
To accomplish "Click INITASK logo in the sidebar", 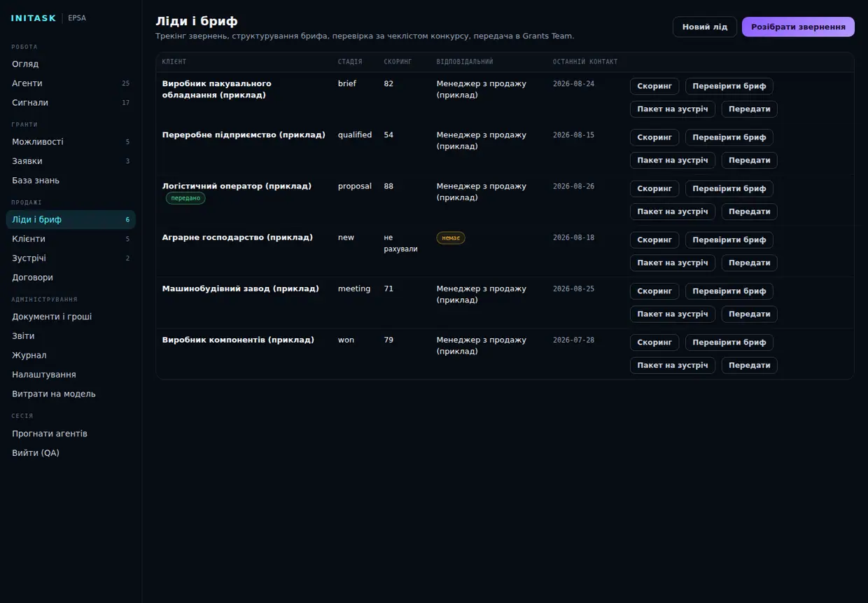I will pos(34,18).
